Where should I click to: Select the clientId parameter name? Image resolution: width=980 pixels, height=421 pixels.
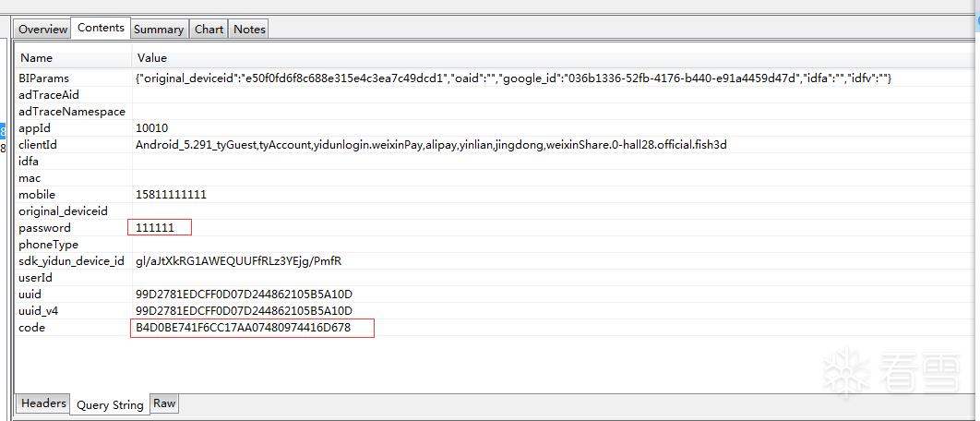38,145
